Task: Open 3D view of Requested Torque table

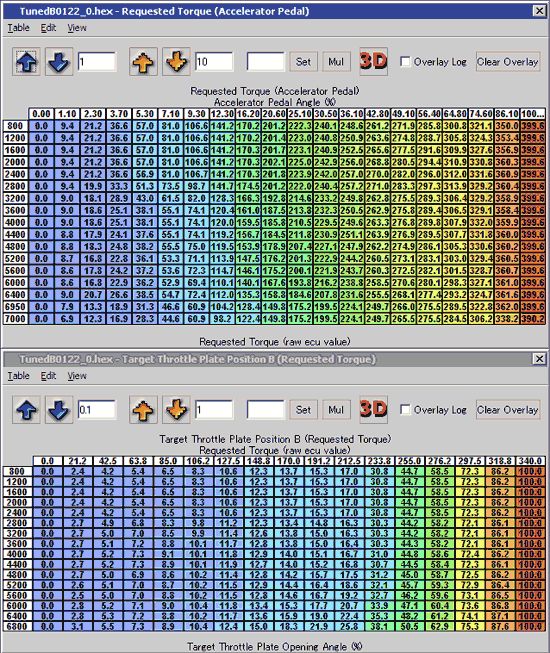Action: point(373,62)
